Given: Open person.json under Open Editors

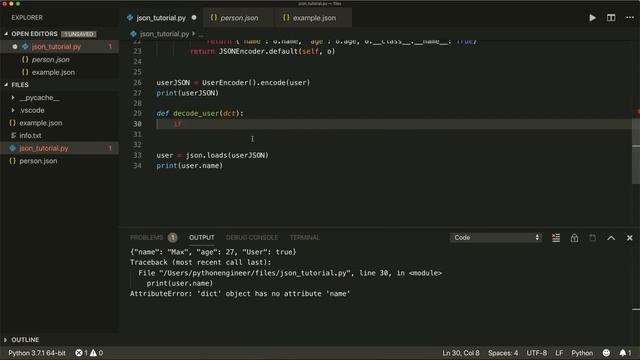Looking at the screenshot, I should tap(51, 60).
